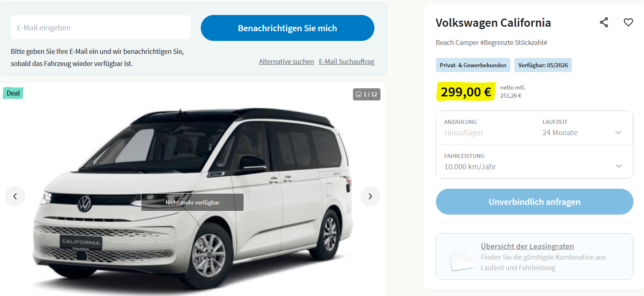This screenshot has width=644, height=296.
Task: Open Übersicht der Leasingraten link
Action: point(527,246)
